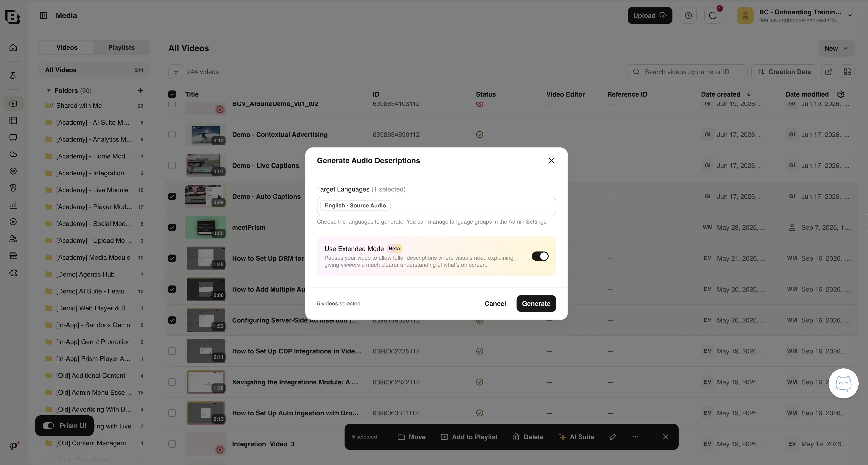Check Demo - Contextual Advertising checkbox
868x465 pixels.
tap(172, 135)
